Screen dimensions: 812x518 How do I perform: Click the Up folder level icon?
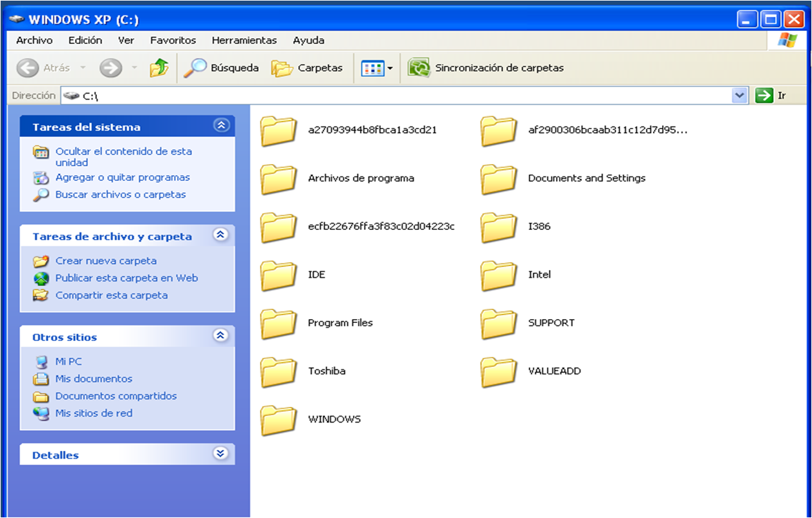158,68
